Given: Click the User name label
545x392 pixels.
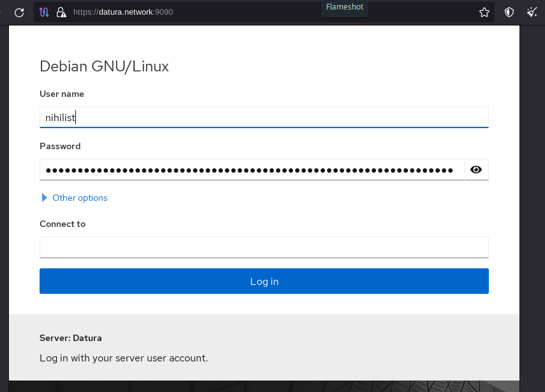Looking at the screenshot, I should pyautogui.click(x=62, y=94).
